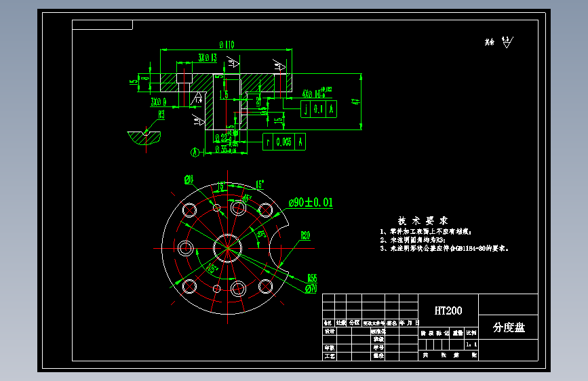
Task: Select the 其余 surface roughness symbol
Action: (499, 41)
